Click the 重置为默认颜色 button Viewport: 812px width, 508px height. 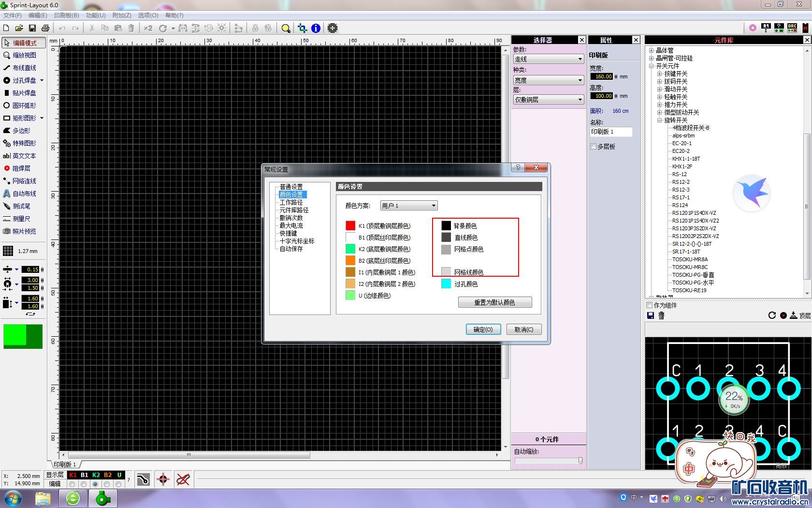[494, 302]
